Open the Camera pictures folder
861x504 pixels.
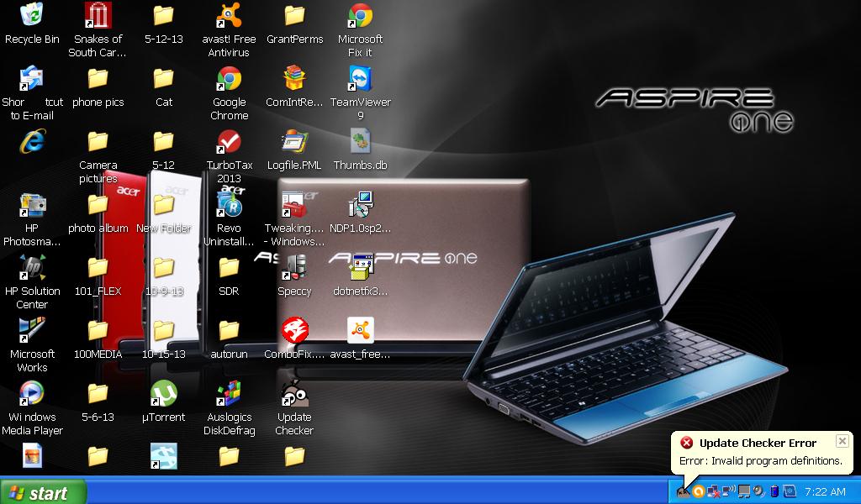[x=98, y=141]
